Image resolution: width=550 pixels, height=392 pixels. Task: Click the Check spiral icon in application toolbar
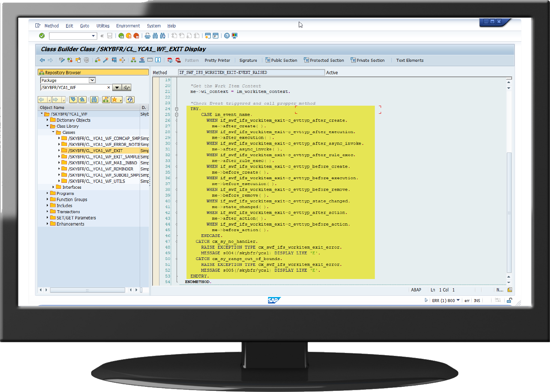86,60
